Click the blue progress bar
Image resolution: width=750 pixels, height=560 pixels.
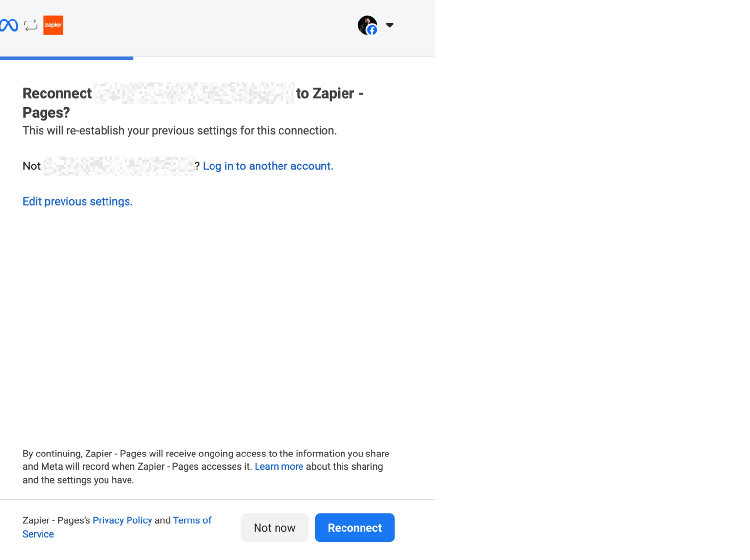[x=66, y=58]
